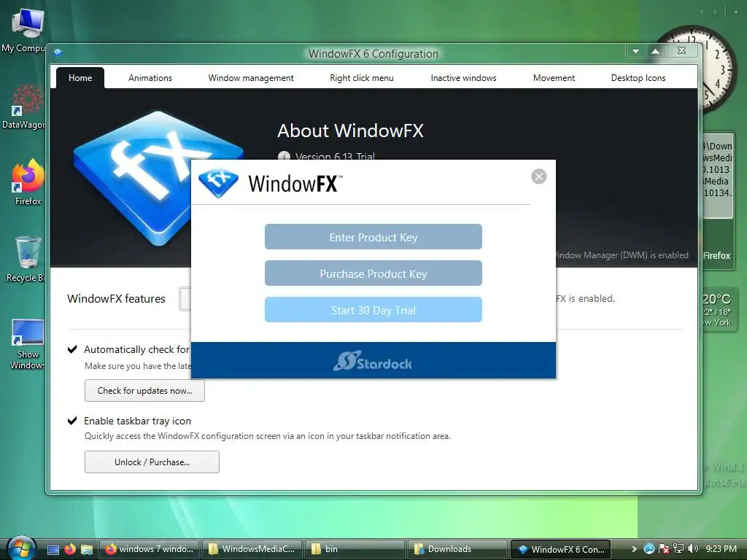Click the WindowFX 6 Configuration title text

(x=373, y=53)
